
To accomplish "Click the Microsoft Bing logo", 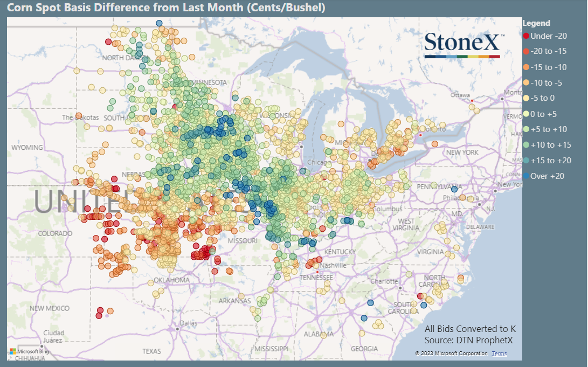I will [x=29, y=351].
